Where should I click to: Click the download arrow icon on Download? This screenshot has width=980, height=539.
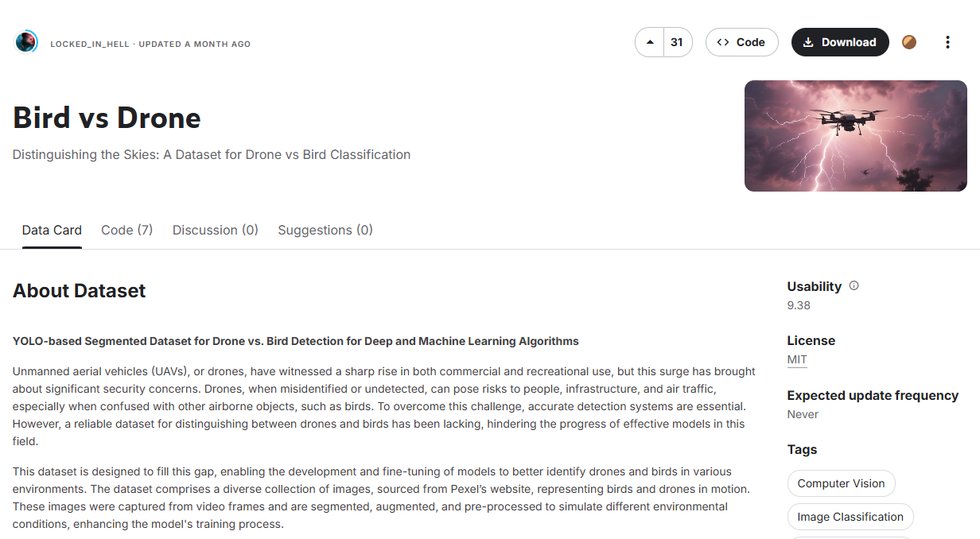tap(808, 42)
